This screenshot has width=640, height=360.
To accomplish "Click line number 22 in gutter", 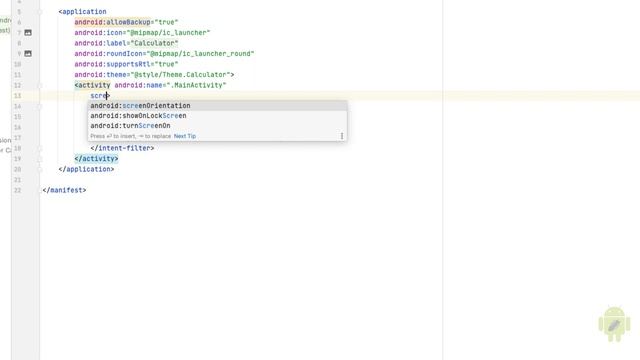I will pyautogui.click(x=17, y=190).
